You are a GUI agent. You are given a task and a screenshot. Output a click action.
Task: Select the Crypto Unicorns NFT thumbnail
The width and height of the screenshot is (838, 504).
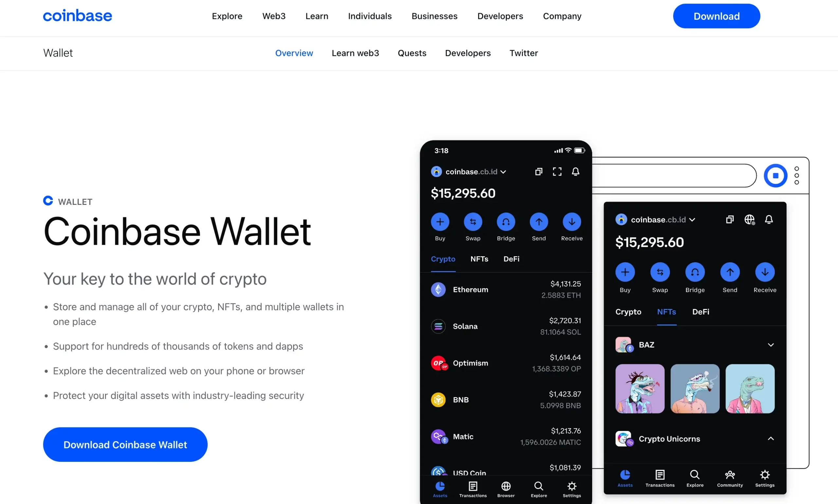625,439
